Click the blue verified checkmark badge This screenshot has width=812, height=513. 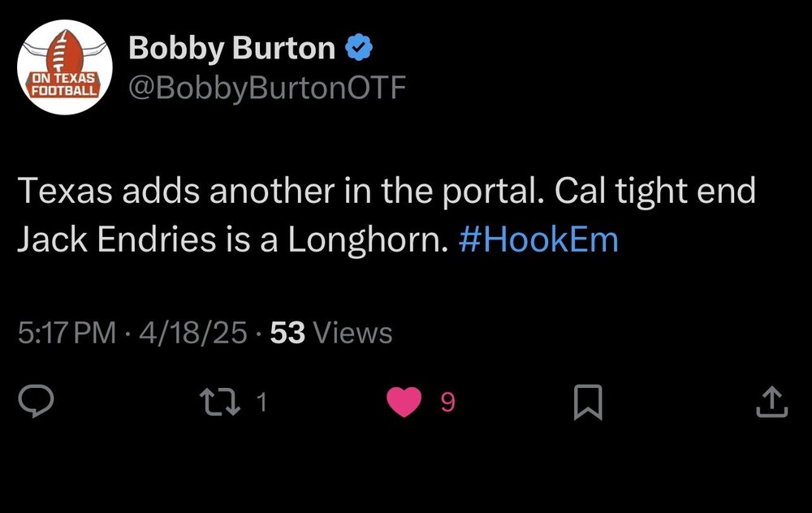point(359,50)
